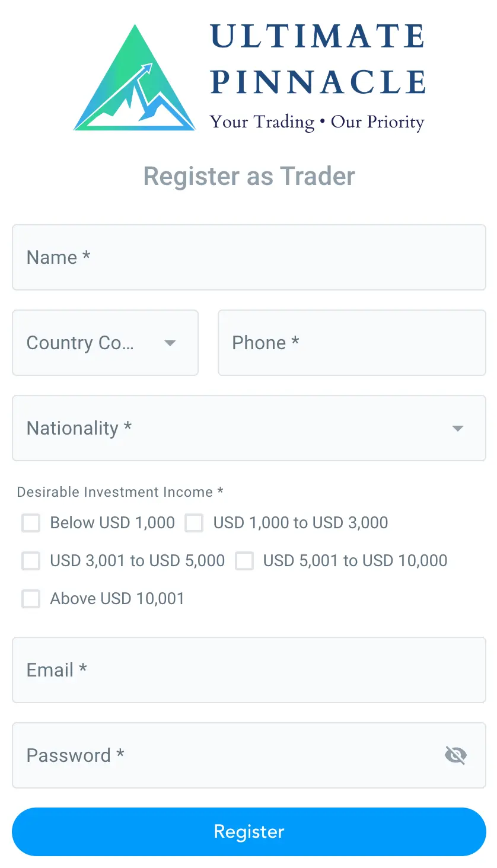
Task: Check the USD 3,001 to USD 5,000 option
Action: [x=31, y=561]
